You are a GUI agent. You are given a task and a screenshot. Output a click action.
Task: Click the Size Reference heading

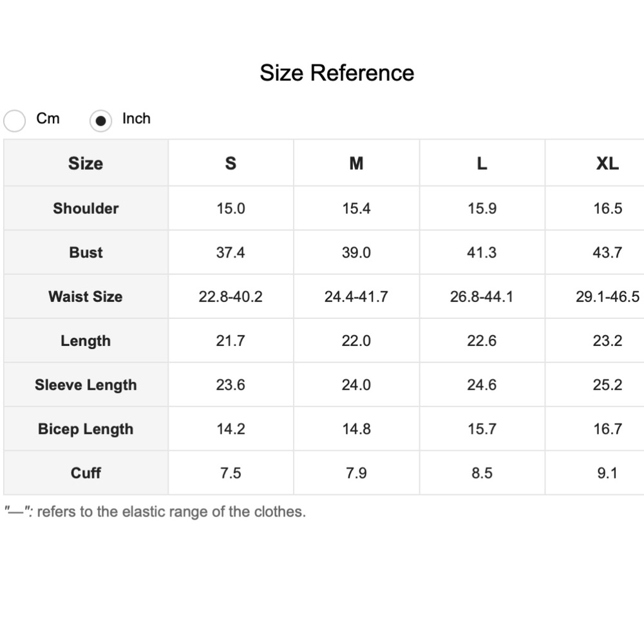click(337, 73)
